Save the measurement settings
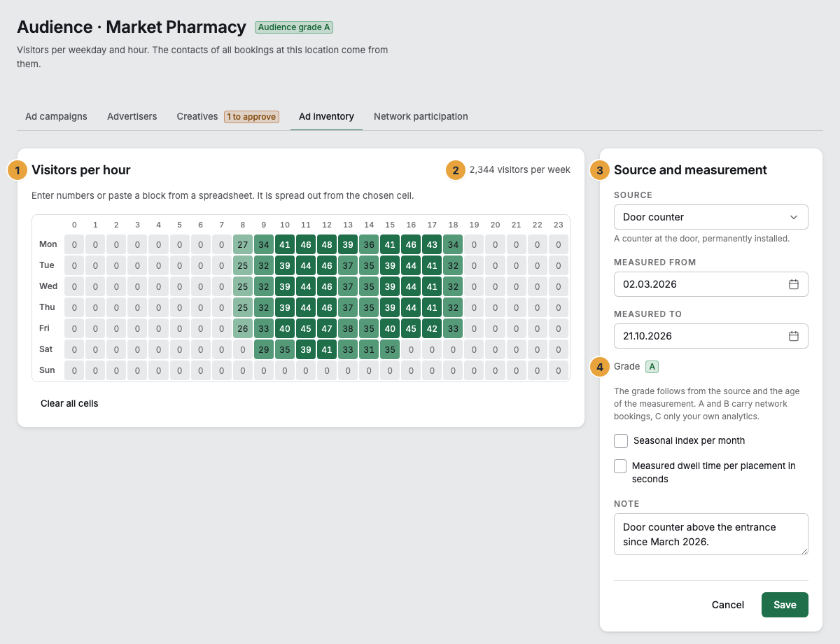The image size is (840, 644). click(x=785, y=605)
